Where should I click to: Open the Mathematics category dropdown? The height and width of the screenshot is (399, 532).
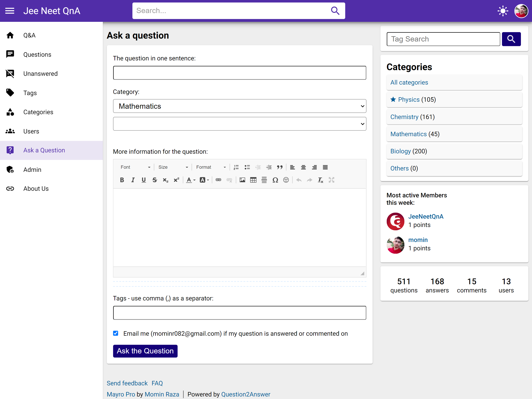240,106
